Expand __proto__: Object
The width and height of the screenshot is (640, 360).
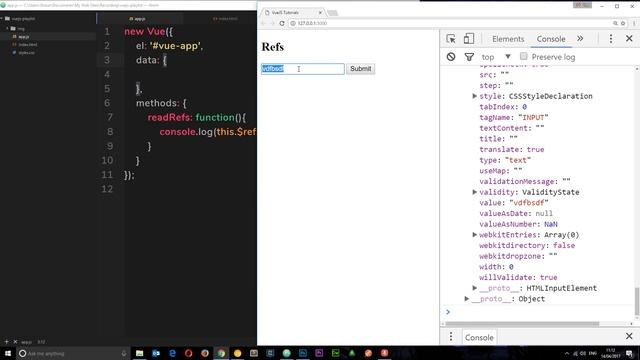(x=467, y=298)
